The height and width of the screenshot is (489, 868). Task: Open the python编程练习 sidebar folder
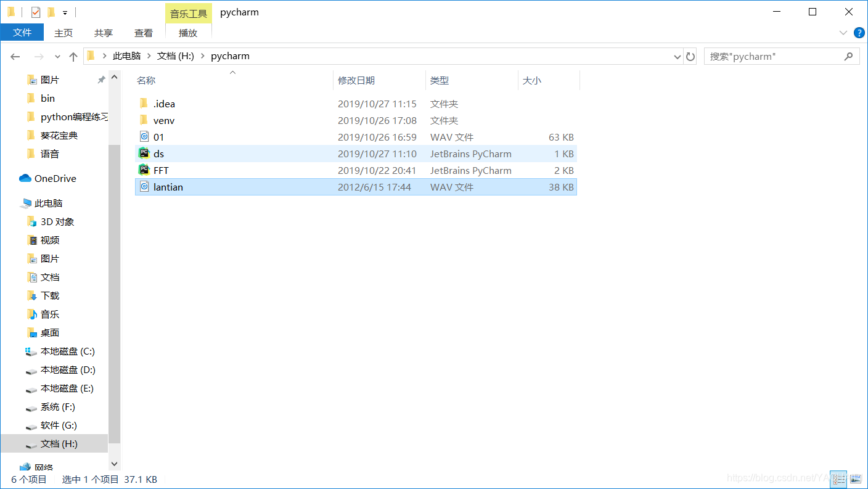[x=74, y=117]
